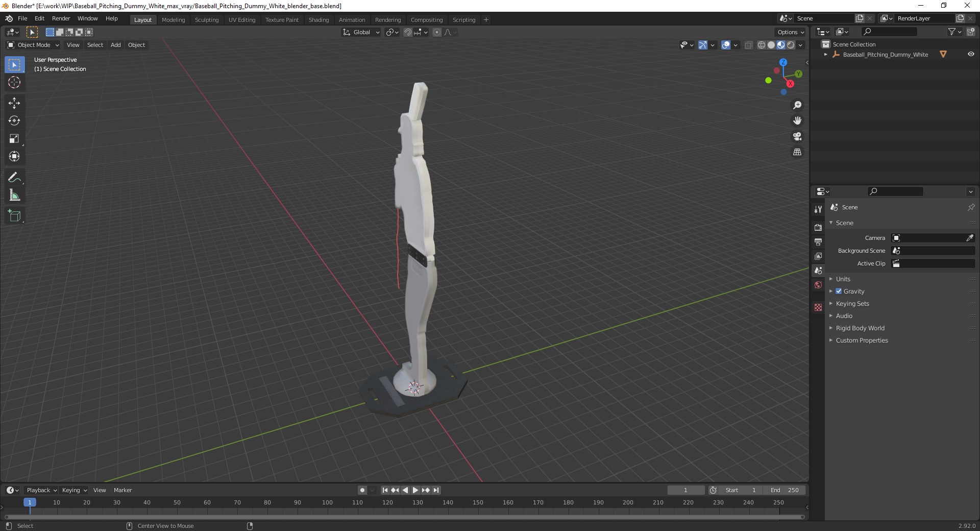Click the current frame number field
Viewport: 980px width, 531px height.
click(x=685, y=490)
